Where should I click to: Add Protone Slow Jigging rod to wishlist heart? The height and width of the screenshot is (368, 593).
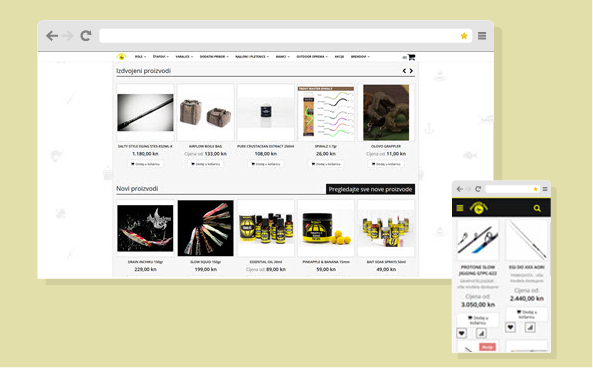(x=462, y=333)
